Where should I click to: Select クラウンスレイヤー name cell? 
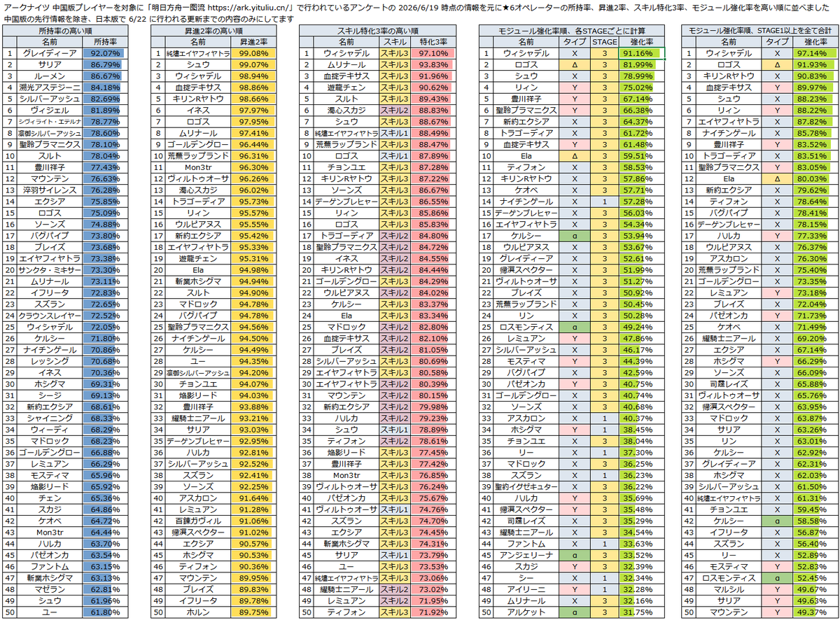(50, 315)
